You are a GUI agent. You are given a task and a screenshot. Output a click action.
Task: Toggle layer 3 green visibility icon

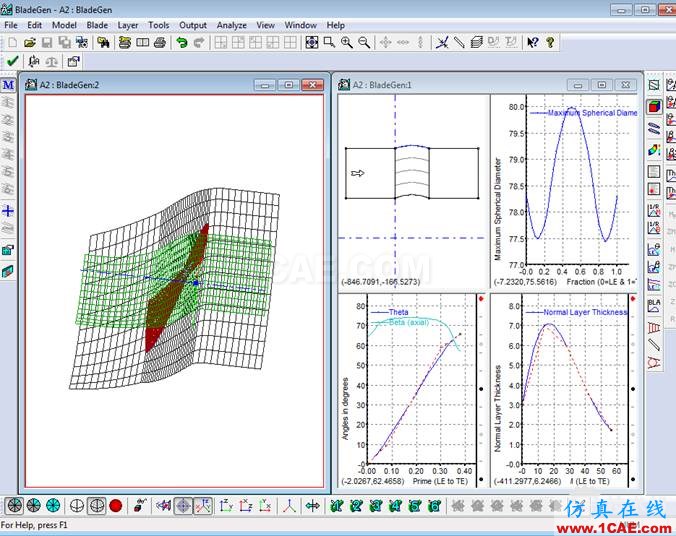tap(376, 505)
